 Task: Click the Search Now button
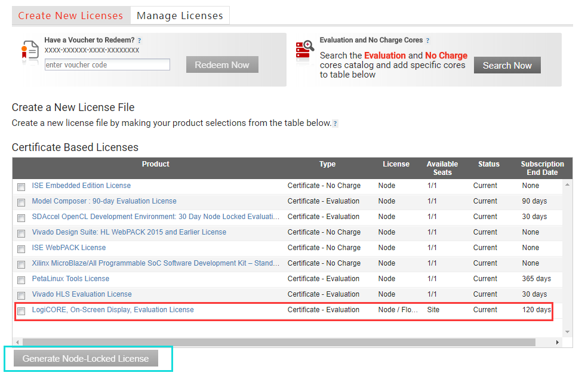click(x=507, y=65)
